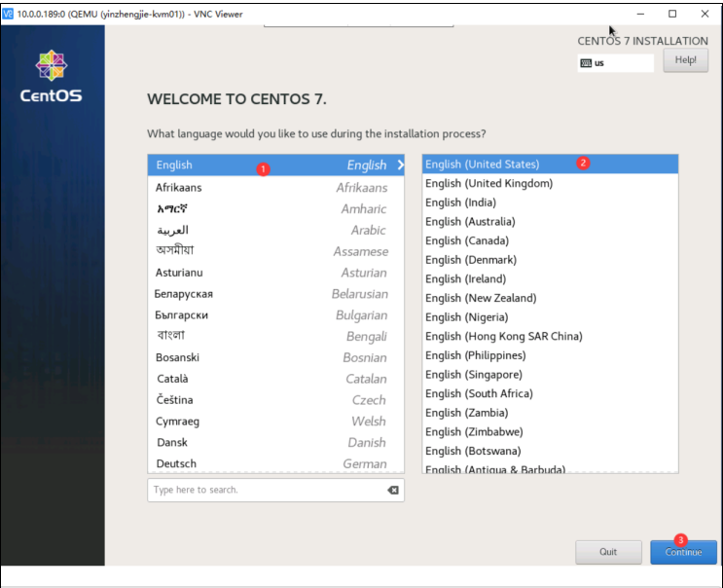Select Cymraeg Welsh language row

click(x=275, y=422)
